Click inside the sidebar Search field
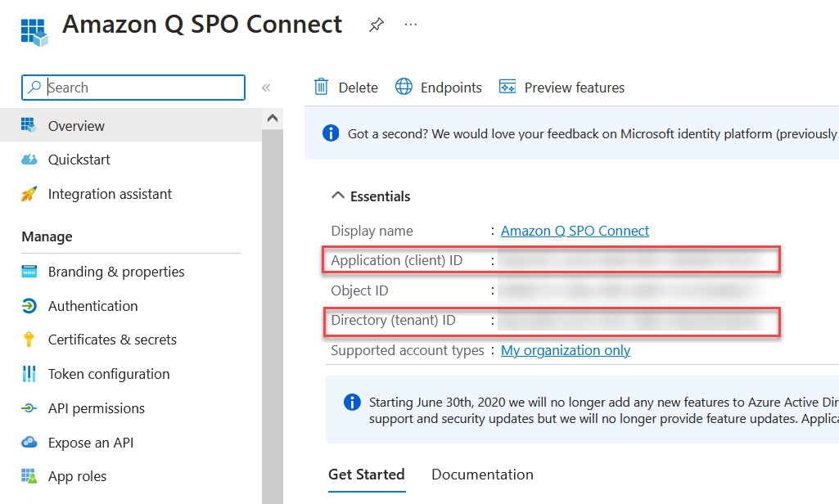839x504 pixels. (x=133, y=88)
